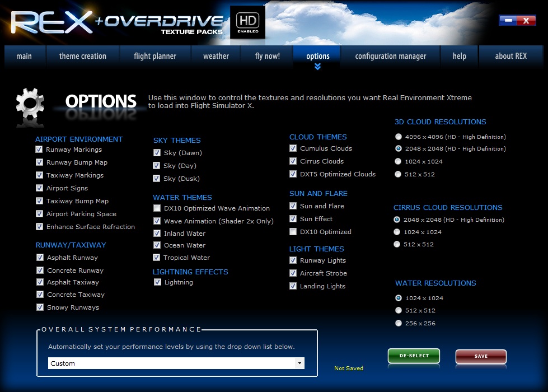Uncheck Inland Water

click(x=157, y=234)
